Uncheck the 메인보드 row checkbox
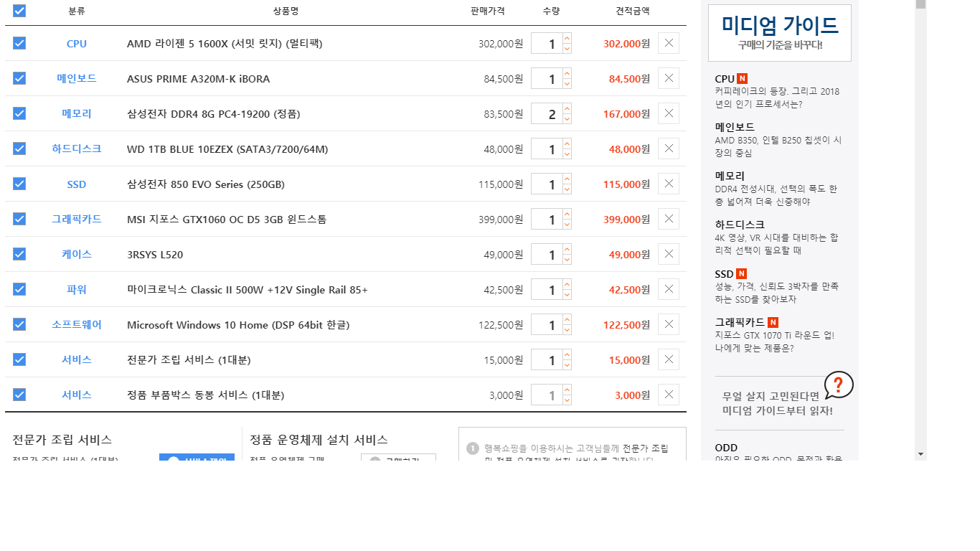The image size is (980, 551). (19, 78)
